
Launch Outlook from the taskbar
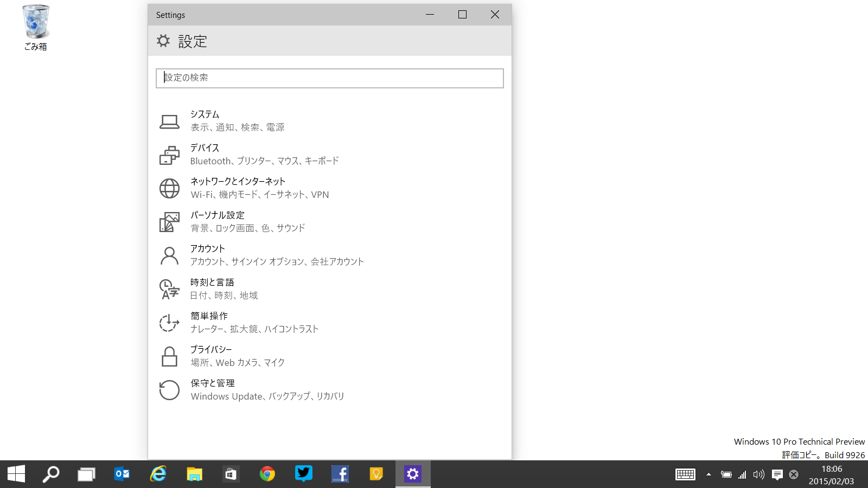122,474
